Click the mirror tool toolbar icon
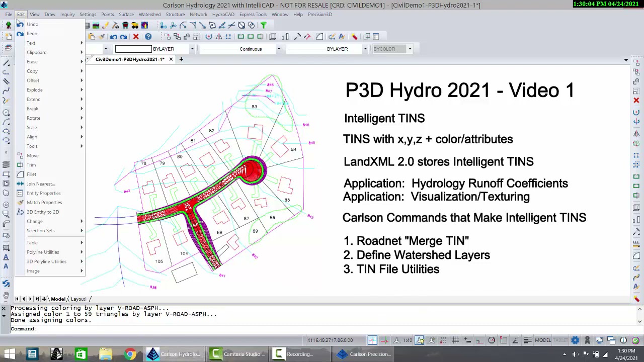 coord(219,37)
